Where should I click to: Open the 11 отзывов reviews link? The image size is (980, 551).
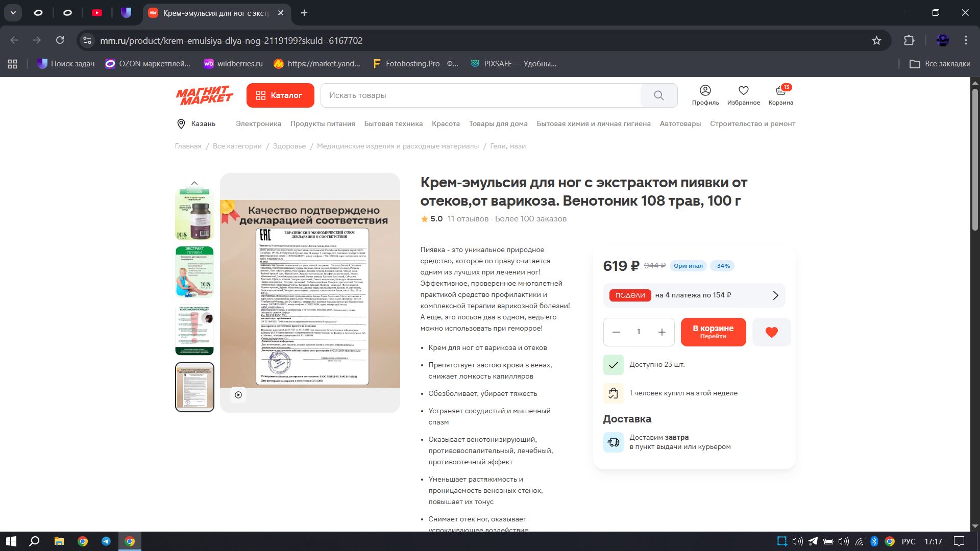click(468, 219)
